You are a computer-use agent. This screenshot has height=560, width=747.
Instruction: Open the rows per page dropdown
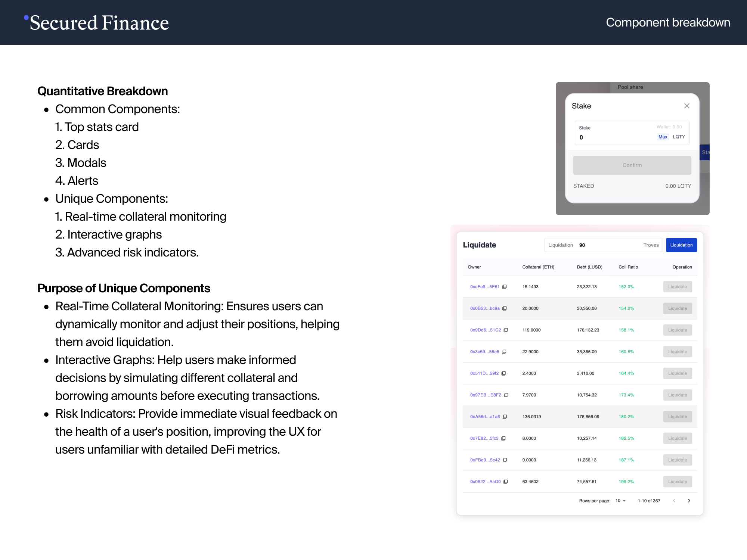pyautogui.click(x=620, y=501)
